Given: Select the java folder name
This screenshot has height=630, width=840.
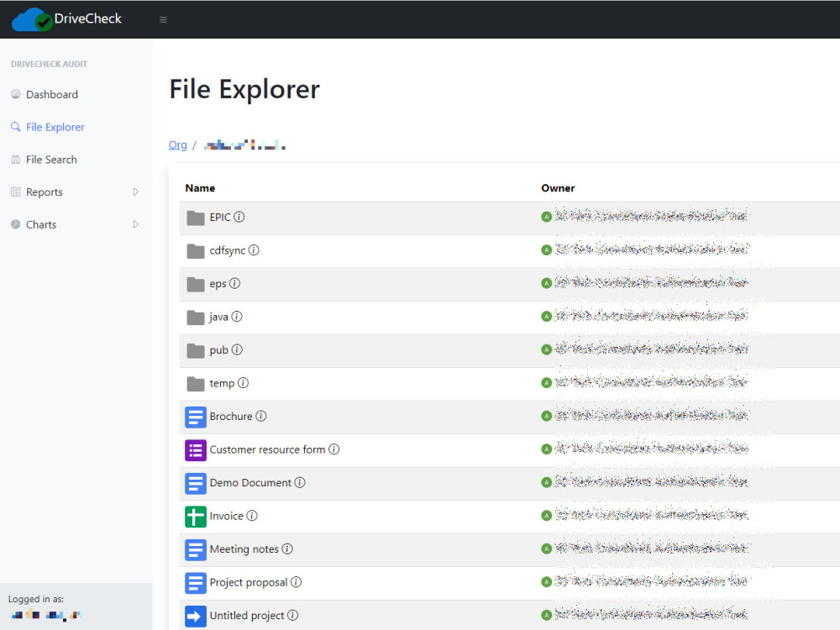Looking at the screenshot, I should pyautogui.click(x=218, y=317).
